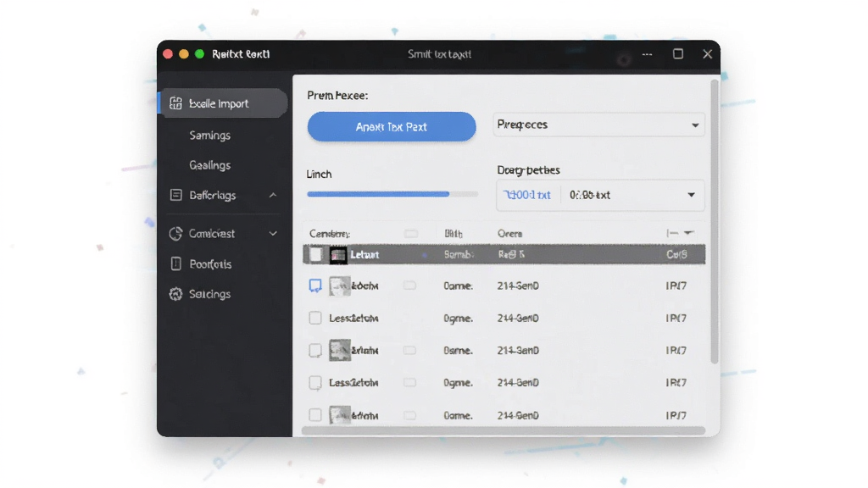The width and height of the screenshot is (868, 488).
Task: Click the Excelle Import sidebar icon
Action: (x=175, y=103)
